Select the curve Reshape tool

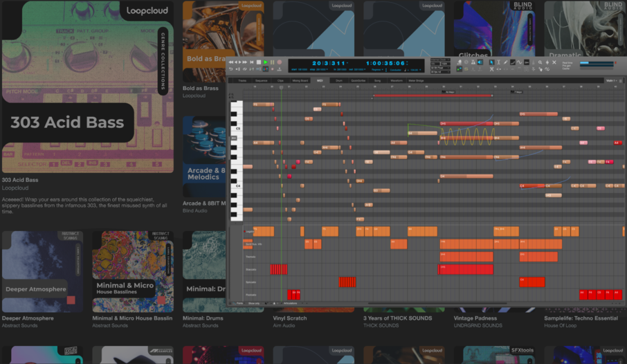pyautogui.click(x=513, y=62)
